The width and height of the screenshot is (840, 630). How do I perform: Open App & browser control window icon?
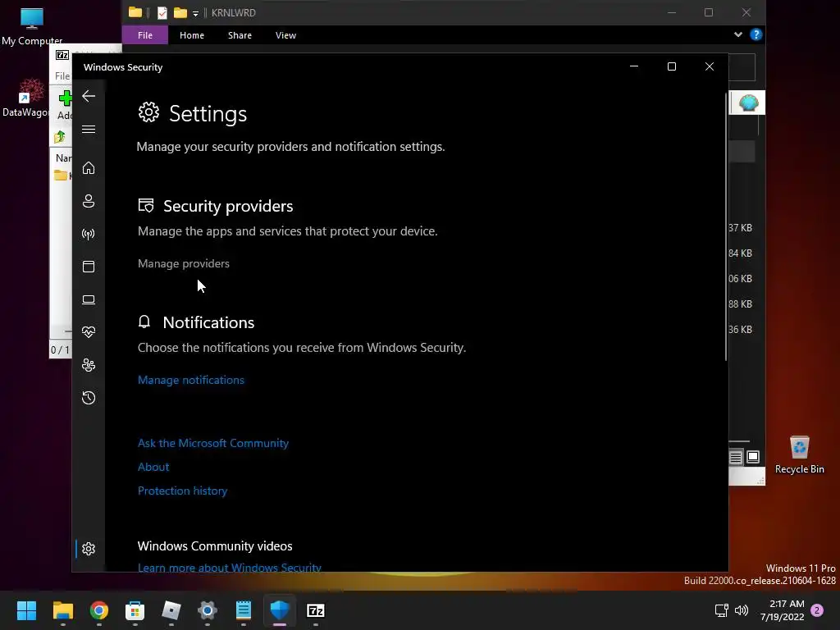point(89,267)
